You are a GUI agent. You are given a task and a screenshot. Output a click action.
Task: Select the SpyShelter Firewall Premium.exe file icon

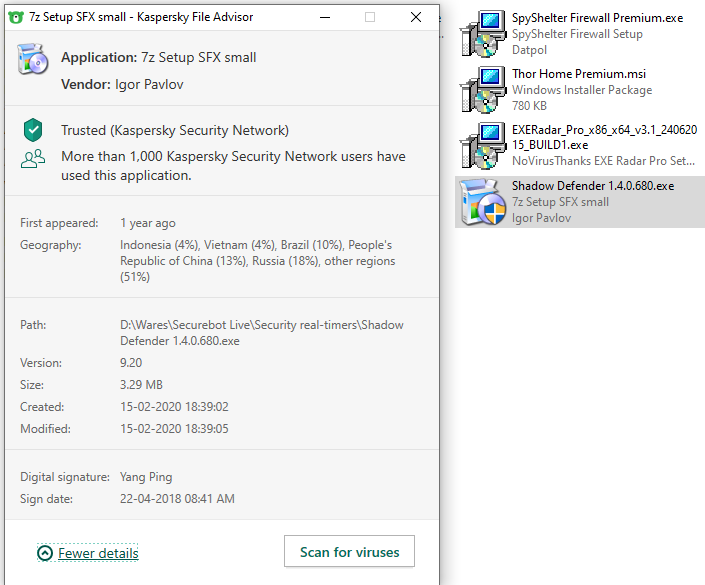point(482,34)
